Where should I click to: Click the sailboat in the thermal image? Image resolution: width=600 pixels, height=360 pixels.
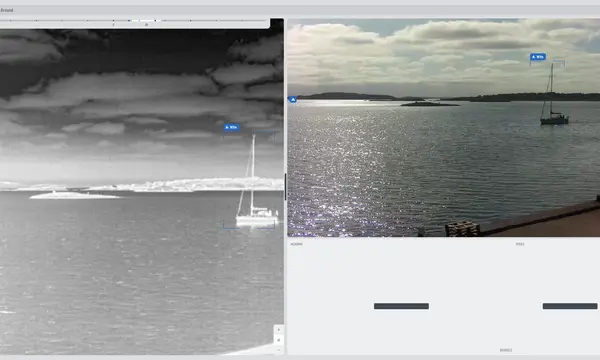(x=256, y=181)
